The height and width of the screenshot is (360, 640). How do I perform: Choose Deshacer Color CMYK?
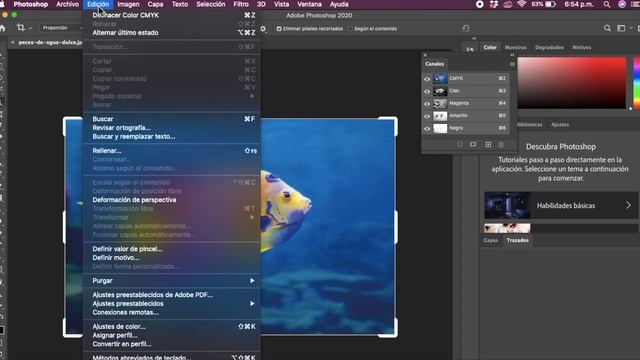(171, 15)
